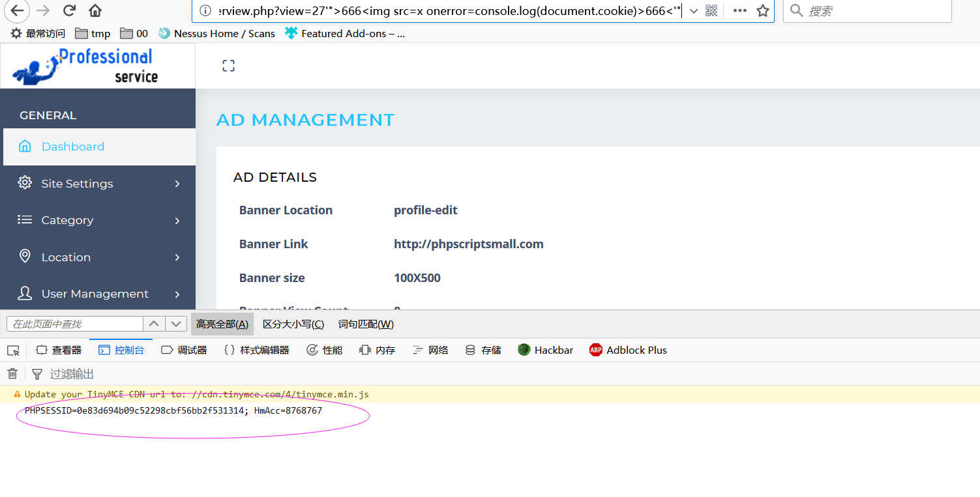Screen dimensions: 980x497
Task: Click the 100X500 banner size value
Action: (417, 278)
